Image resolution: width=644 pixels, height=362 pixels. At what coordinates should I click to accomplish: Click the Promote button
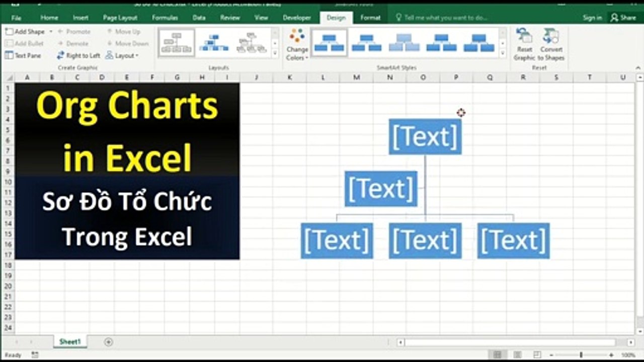pyautogui.click(x=73, y=32)
